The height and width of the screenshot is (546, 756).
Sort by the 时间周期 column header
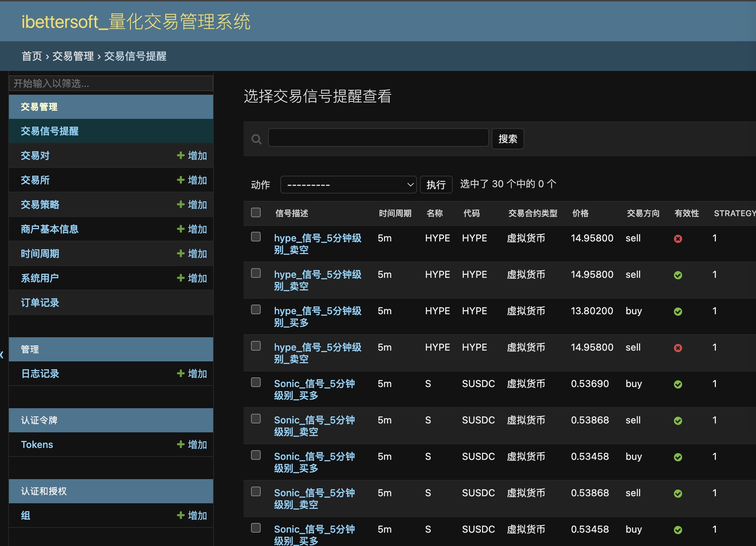coord(395,213)
